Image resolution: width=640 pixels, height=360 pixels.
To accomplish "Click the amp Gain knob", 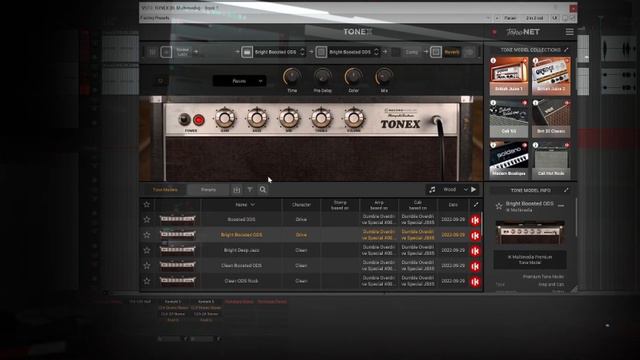I will tap(225, 118).
